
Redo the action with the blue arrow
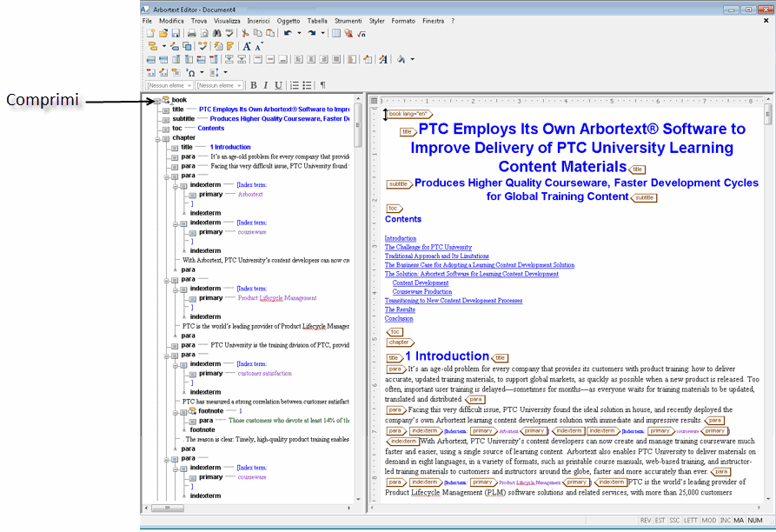[x=311, y=33]
